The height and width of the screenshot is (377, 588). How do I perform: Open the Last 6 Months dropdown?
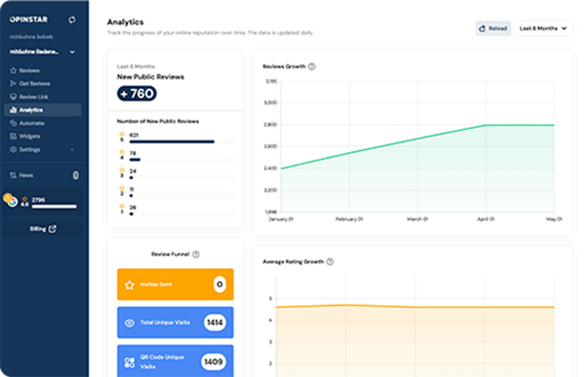(x=543, y=28)
